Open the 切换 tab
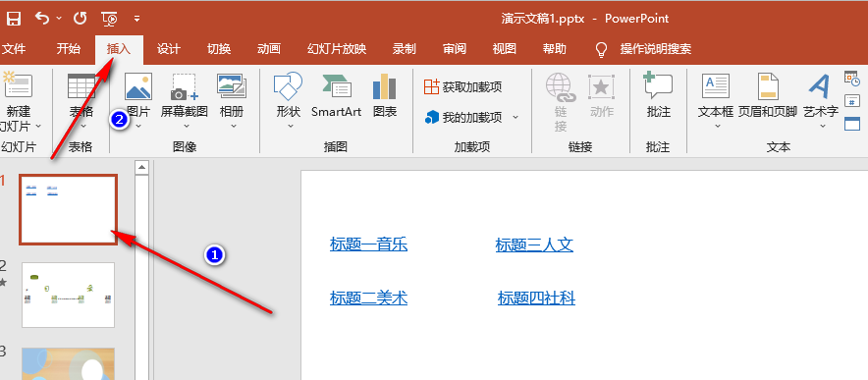 pos(219,49)
